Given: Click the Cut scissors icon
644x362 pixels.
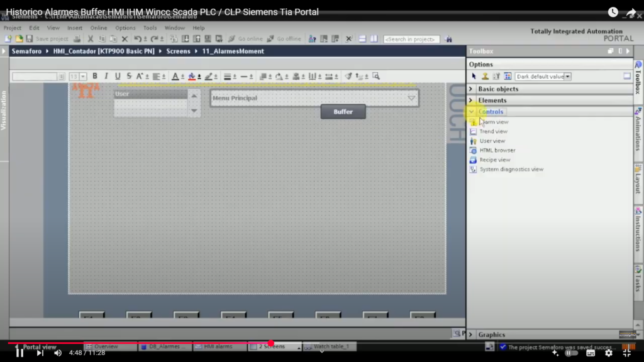Looking at the screenshot, I should [91, 39].
